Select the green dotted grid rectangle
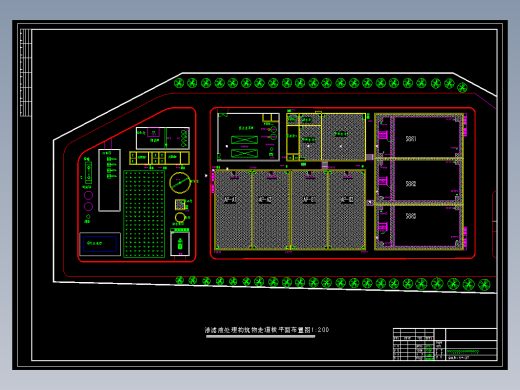The width and height of the screenshot is (520, 390). click(144, 214)
